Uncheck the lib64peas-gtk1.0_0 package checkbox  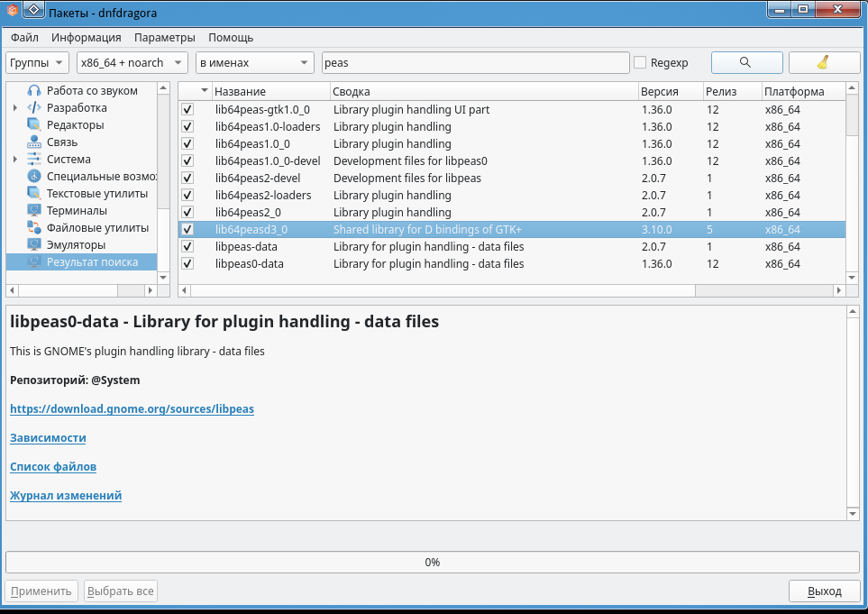(187, 110)
